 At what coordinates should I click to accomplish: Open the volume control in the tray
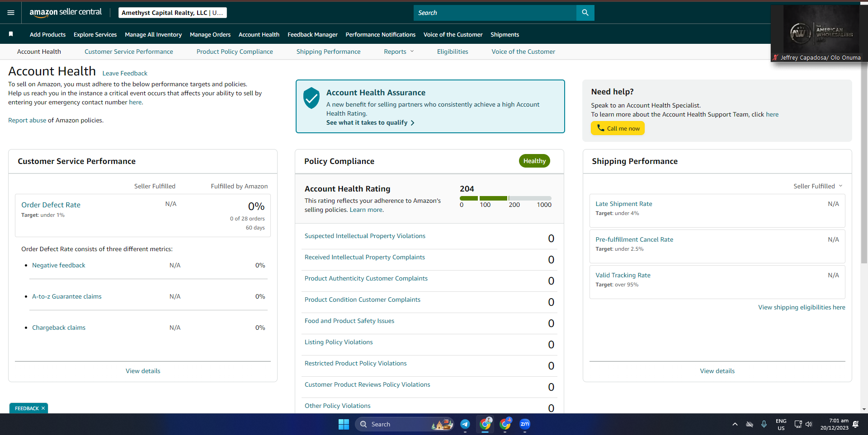(x=809, y=424)
